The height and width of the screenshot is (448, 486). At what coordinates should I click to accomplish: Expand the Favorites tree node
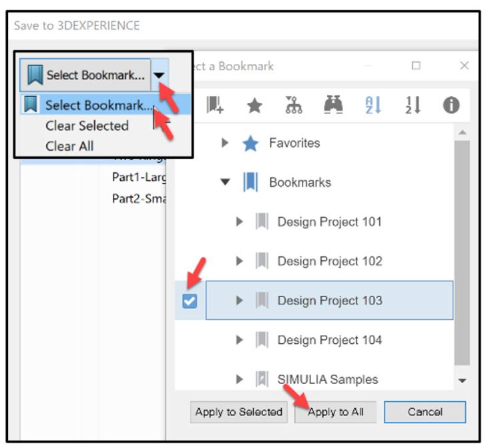click(225, 144)
